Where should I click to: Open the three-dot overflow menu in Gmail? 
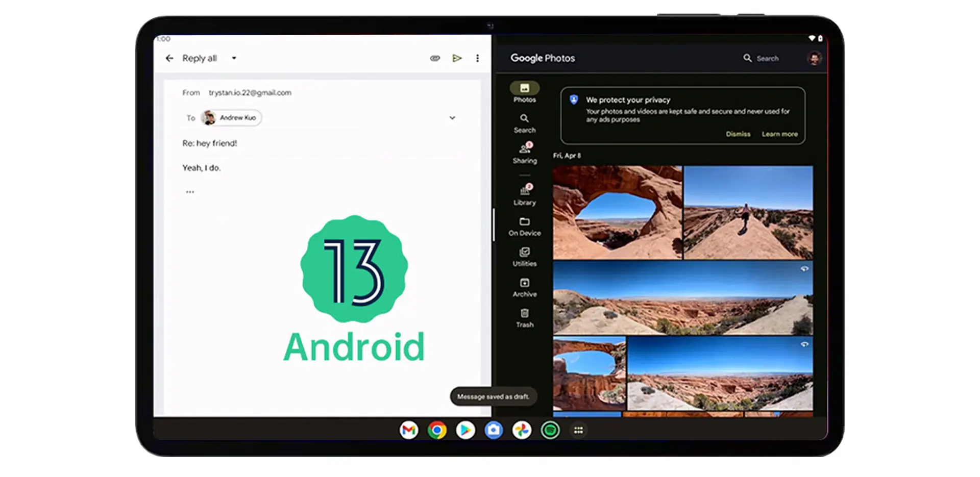coord(477,58)
